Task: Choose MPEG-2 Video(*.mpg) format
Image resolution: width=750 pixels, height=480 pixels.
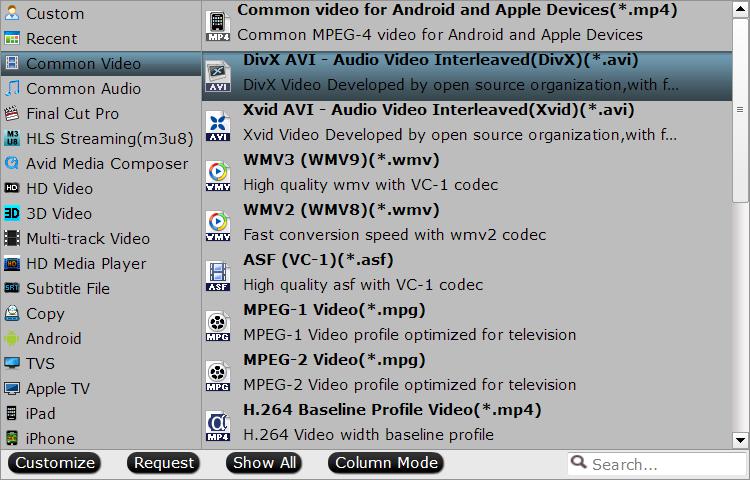Action: [x=334, y=360]
